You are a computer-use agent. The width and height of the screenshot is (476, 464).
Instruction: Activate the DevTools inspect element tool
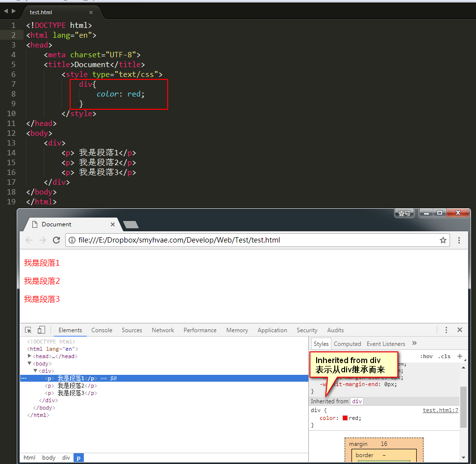click(28, 330)
